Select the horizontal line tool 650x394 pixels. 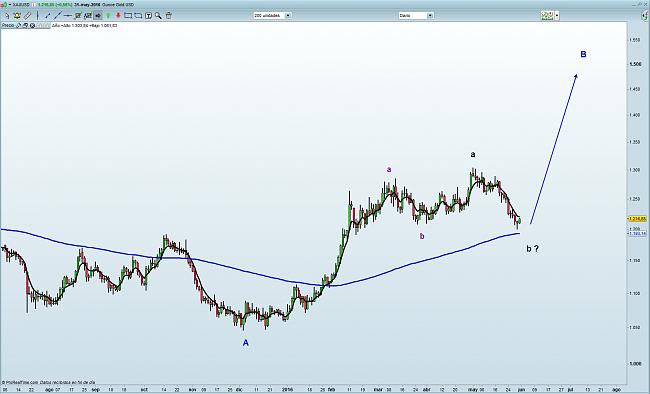point(68,16)
